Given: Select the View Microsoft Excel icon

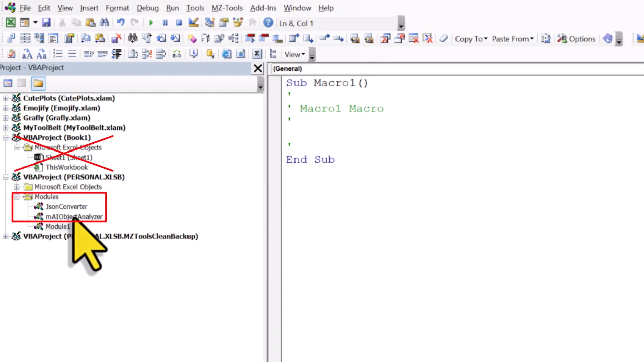Looking at the screenshot, I should click(10, 22).
